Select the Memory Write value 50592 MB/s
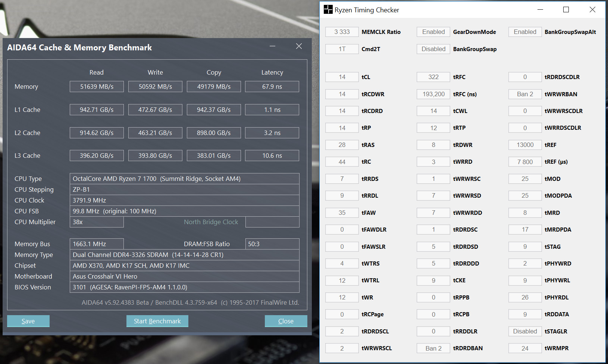The height and width of the screenshot is (364, 608). (x=155, y=87)
